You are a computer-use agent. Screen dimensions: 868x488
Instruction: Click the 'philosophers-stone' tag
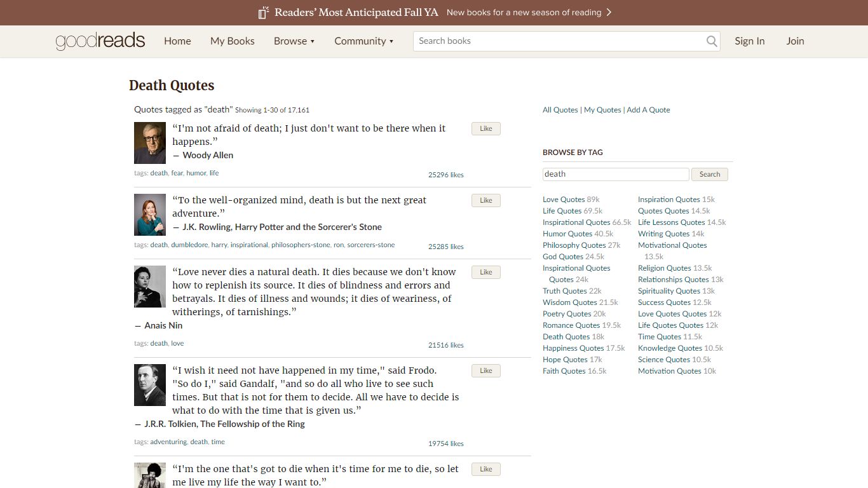click(x=301, y=245)
